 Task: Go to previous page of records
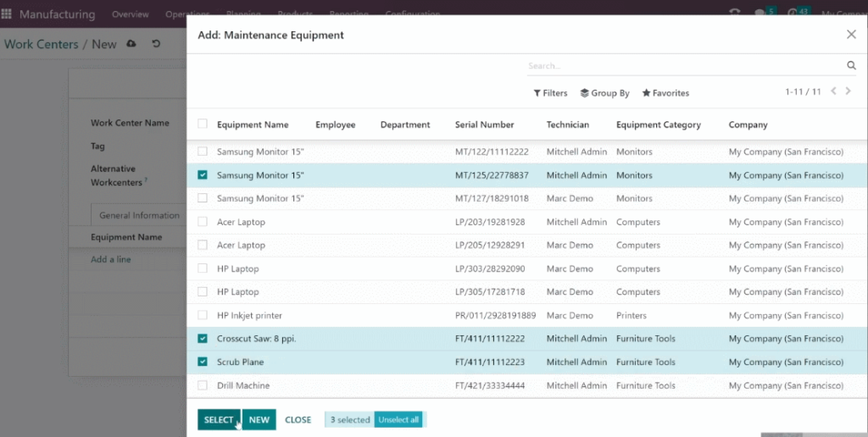pos(833,91)
